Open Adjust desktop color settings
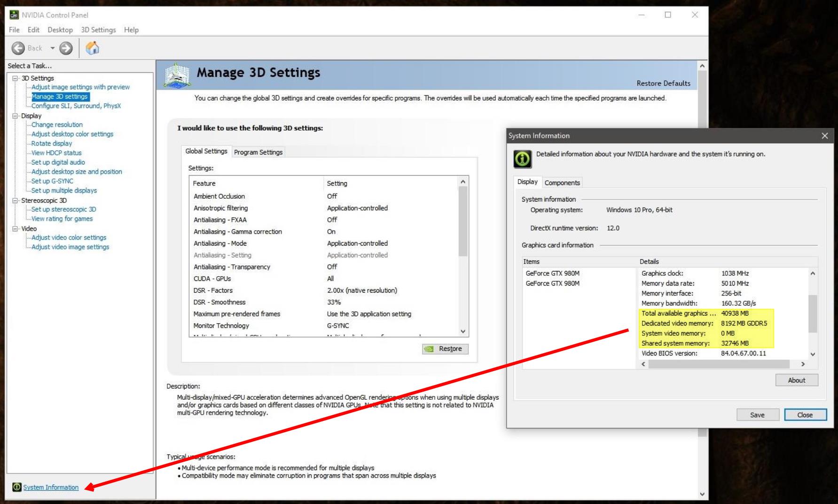The height and width of the screenshot is (504, 838). tap(72, 134)
